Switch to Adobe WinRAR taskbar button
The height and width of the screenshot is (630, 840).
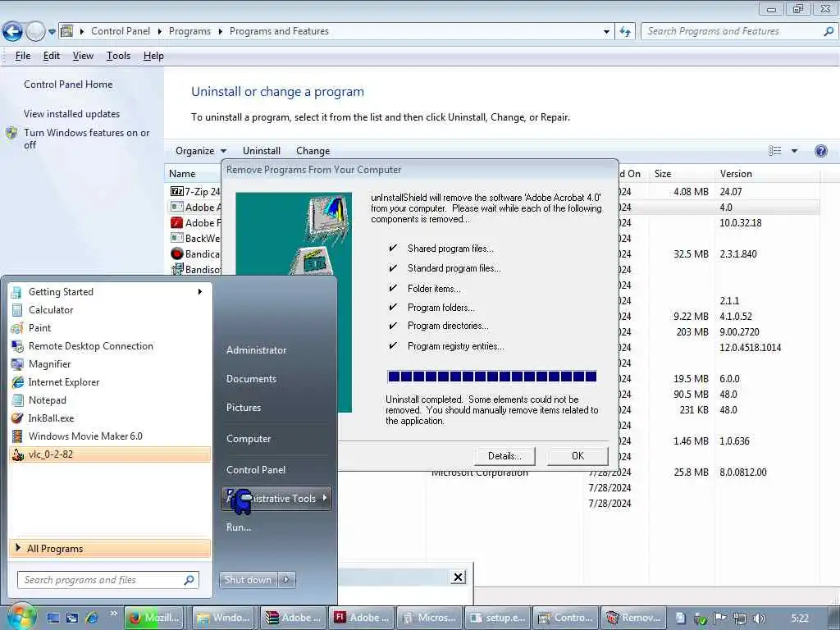coord(294,618)
